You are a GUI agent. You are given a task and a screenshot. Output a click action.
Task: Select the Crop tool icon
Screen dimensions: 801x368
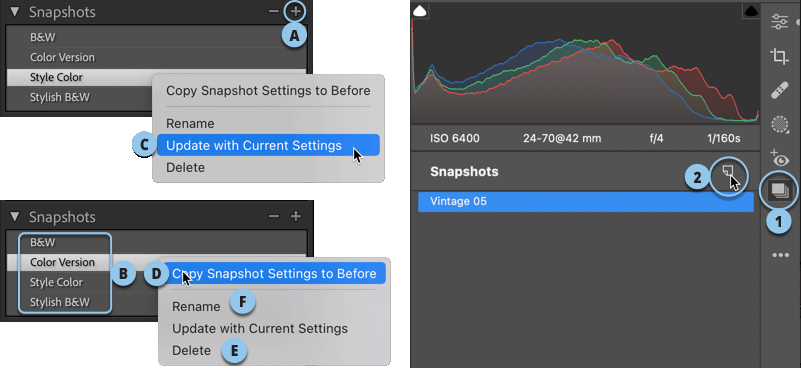(780, 56)
